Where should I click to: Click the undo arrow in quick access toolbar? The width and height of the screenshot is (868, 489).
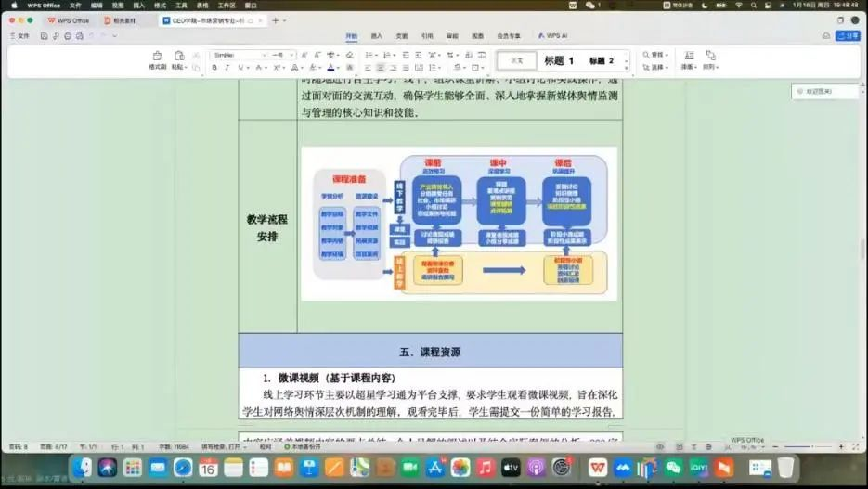pos(91,36)
